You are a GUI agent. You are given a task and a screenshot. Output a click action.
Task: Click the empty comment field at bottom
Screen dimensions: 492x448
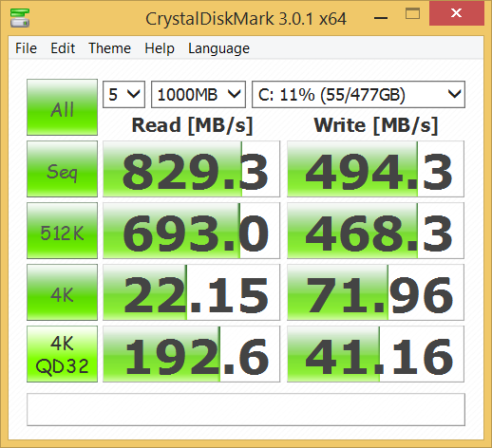[246, 409]
